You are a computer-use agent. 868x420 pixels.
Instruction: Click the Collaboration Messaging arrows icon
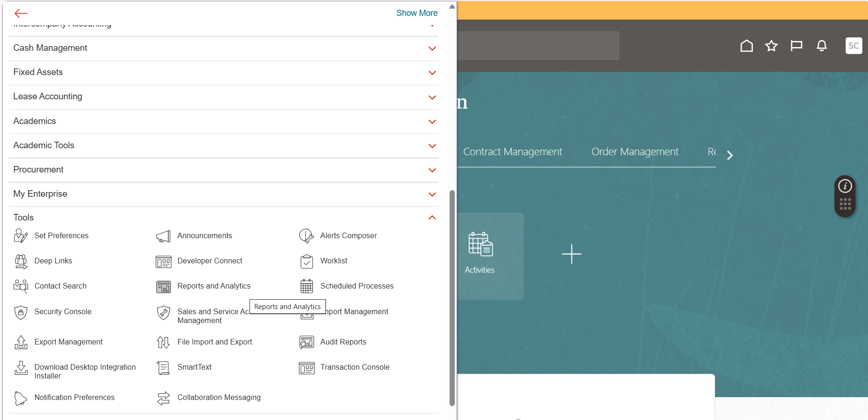pos(163,398)
